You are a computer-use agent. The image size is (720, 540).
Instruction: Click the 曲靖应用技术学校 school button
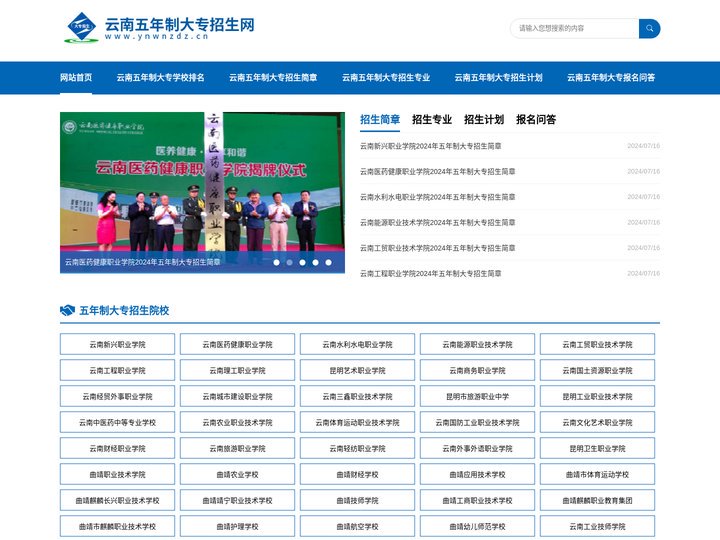(x=477, y=474)
